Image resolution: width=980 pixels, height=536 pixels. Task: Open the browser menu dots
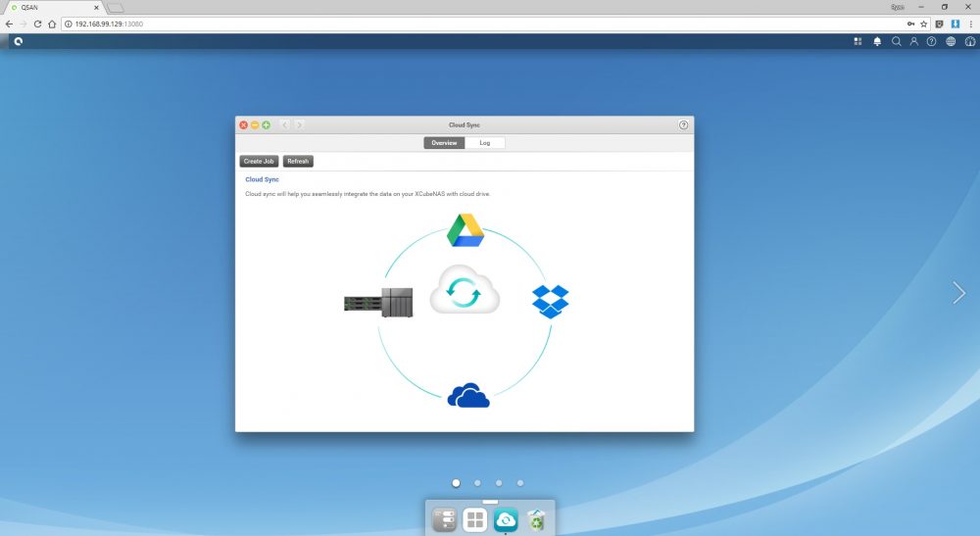click(970, 24)
